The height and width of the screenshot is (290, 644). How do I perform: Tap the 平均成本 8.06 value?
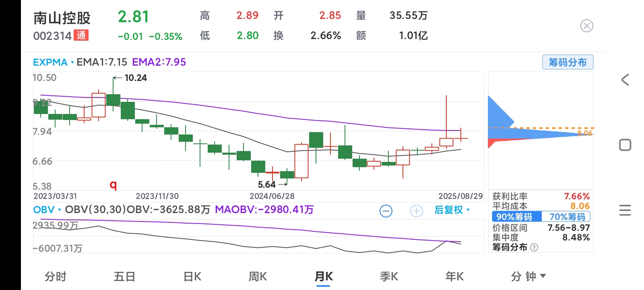[x=580, y=206]
